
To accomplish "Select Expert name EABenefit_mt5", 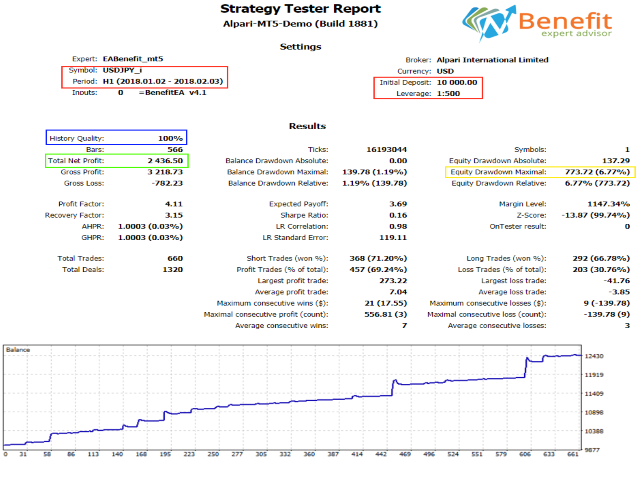I will [x=133, y=59].
